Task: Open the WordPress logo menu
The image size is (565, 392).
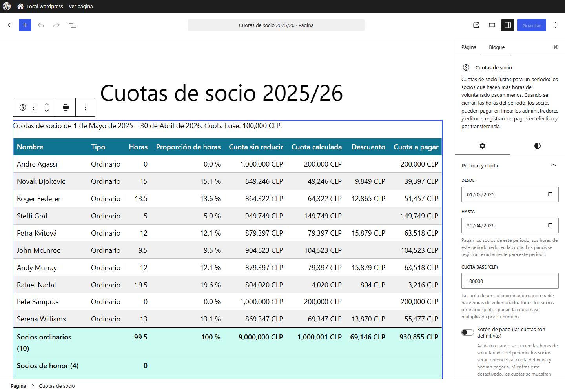Action: (x=7, y=6)
